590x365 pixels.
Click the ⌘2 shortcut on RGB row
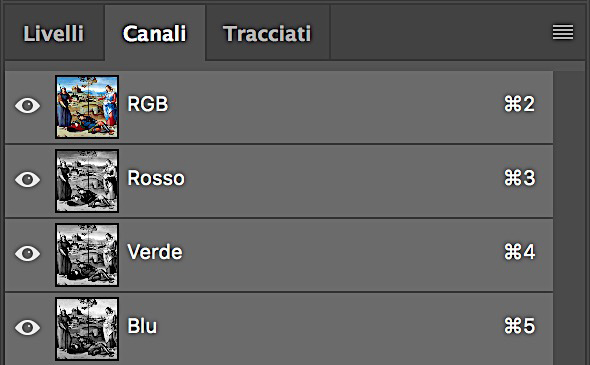(x=519, y=104)
